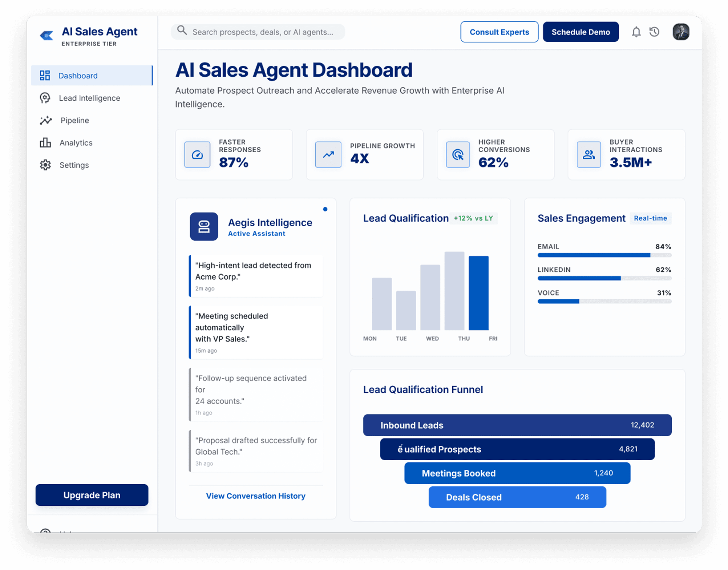728x570 pixels.
Task: Click the Deals Closed funnel stage
Action: [x=517, y=497]
